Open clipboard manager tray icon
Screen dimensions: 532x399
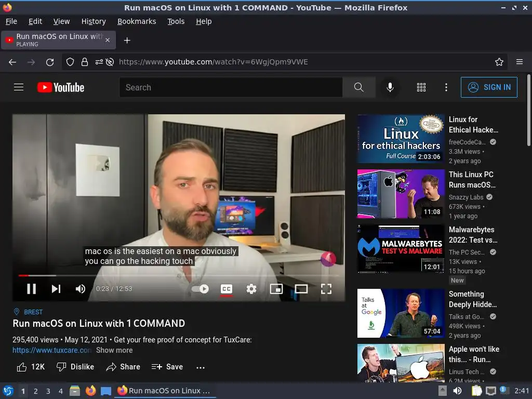pos(476,391)
